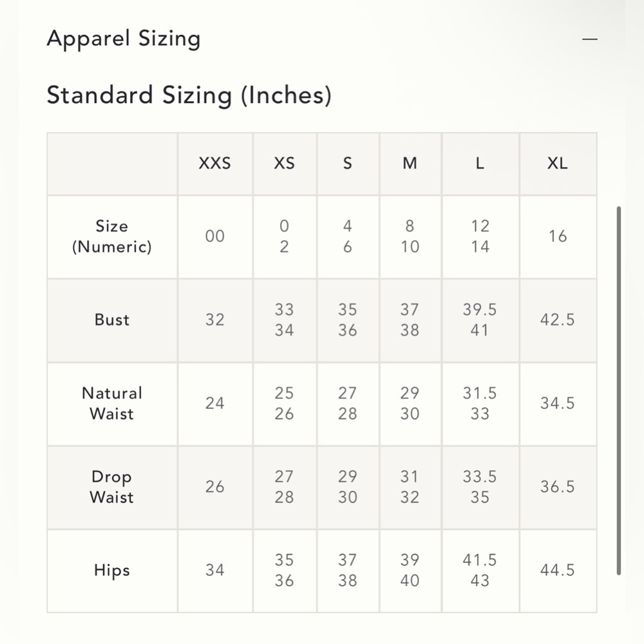644x644 pixels.
Task: Collapse the Apparel Sizing section minus icon
Action: 589,39
